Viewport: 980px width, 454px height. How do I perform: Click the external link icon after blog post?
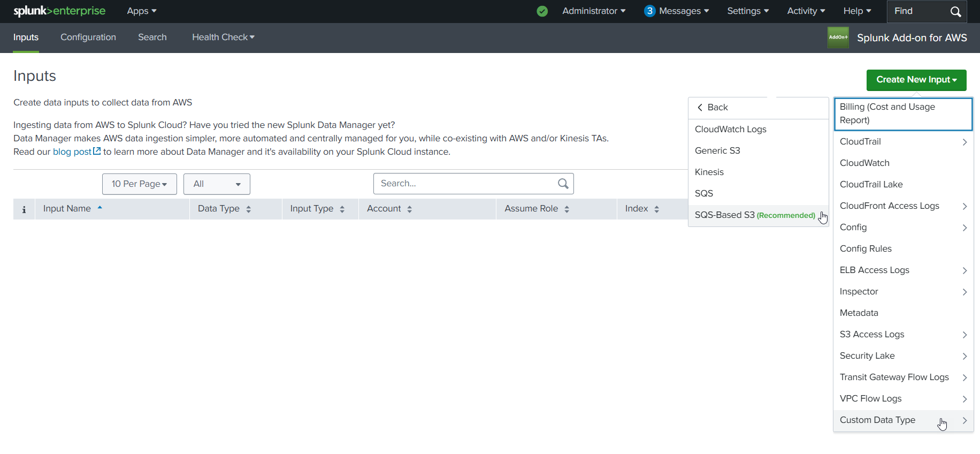pyautogui.click(x=97, y=152)
